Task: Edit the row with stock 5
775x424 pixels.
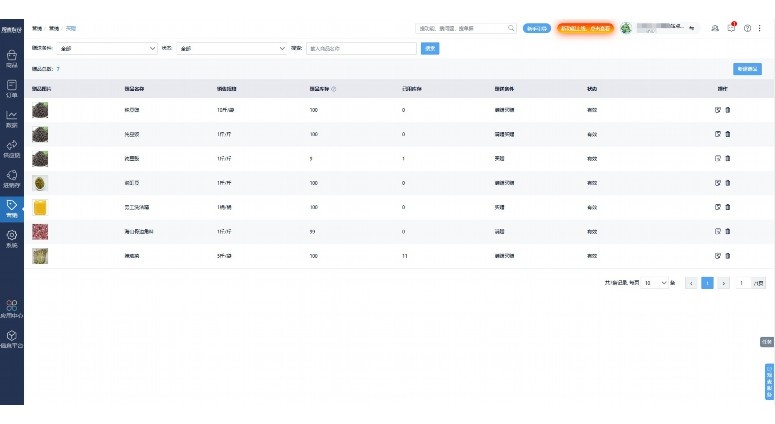Action: click(718, 158)
